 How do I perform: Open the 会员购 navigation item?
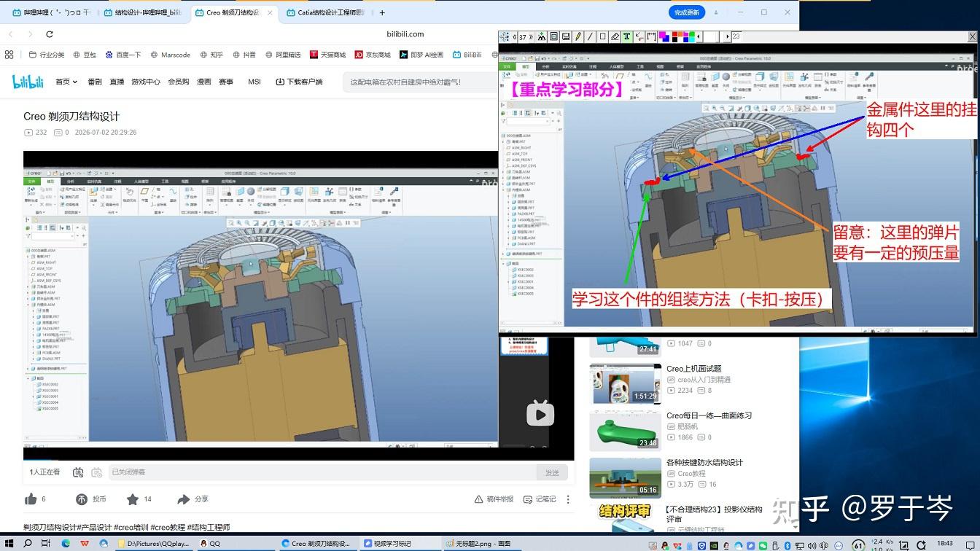pyautogui.click(x=179, y=82)
